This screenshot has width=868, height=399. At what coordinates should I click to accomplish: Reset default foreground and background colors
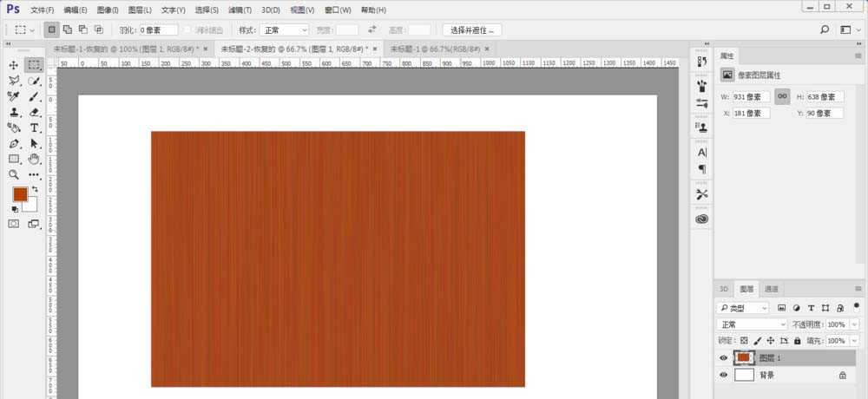tap(15, 209)
